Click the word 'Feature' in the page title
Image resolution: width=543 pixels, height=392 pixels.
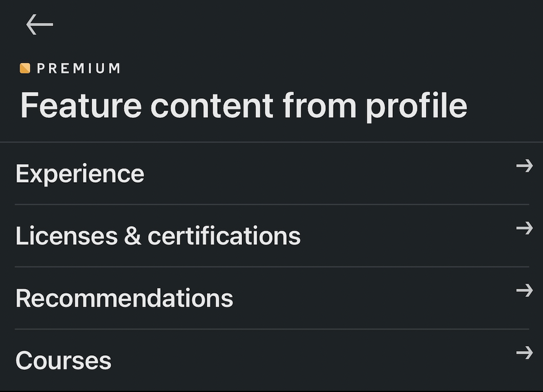pyautogui.click(x=81, y=106)
